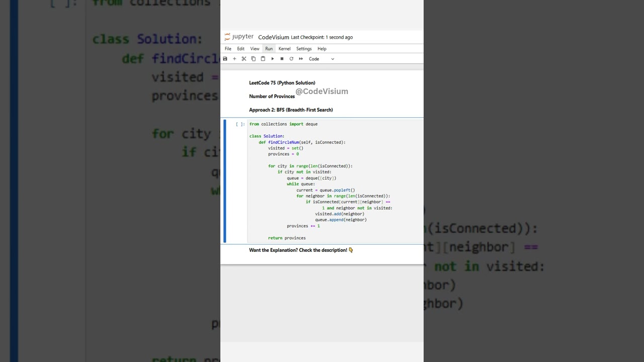
Task: Click the 'Approach 2: BFS (Breadth-First Search)' heading
Action: click(291, 110)
